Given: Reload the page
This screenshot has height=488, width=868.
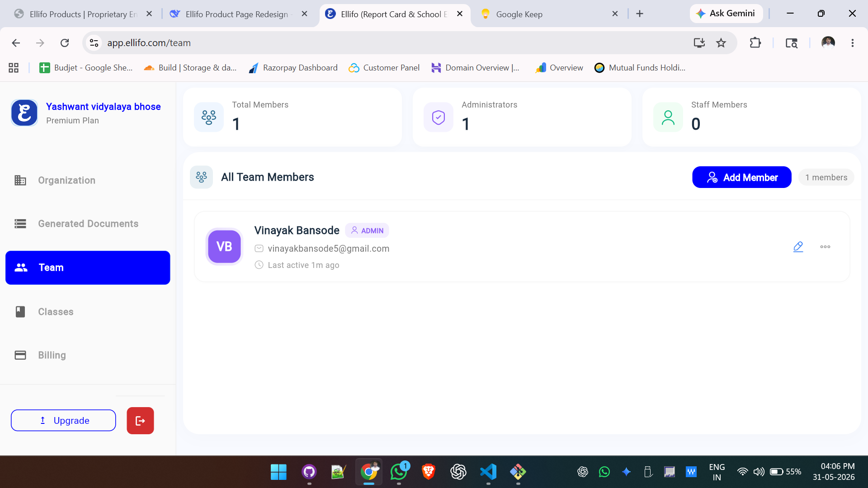Looking at the screenshot, I should pos(65,43).
